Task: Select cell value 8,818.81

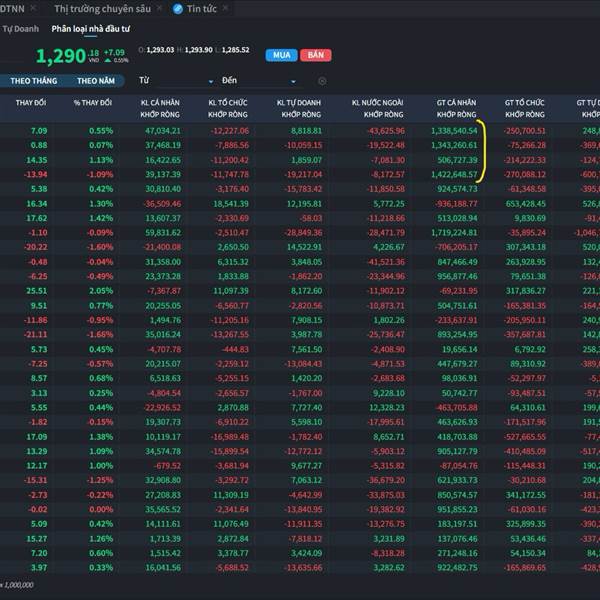Action: click(x=307, y=131)
